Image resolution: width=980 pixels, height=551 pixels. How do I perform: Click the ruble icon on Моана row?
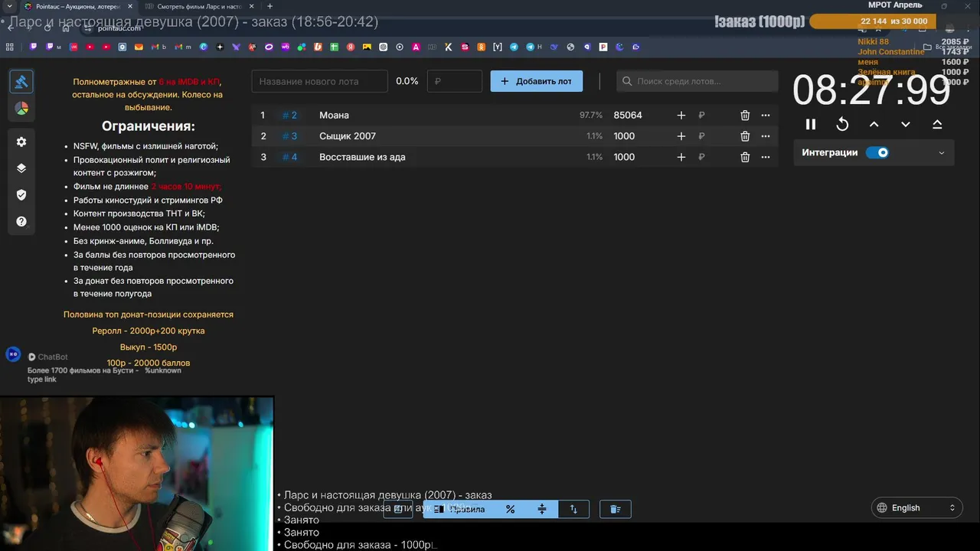pos(701,116)
